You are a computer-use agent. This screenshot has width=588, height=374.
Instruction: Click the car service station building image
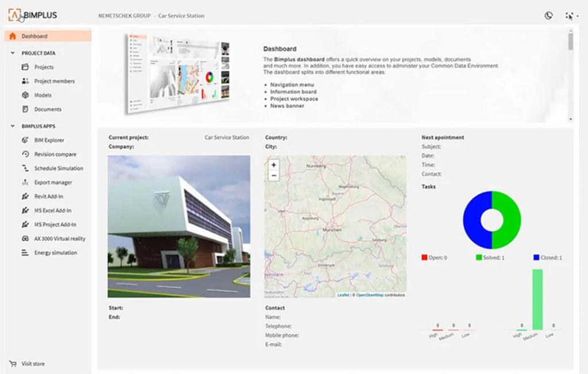[x=179, y=227]
